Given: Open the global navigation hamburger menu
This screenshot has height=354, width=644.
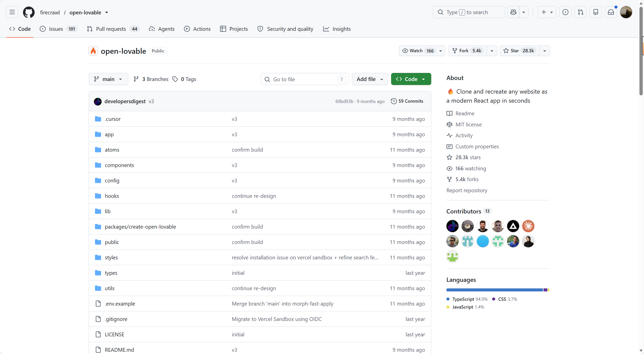Looking at the screenshot, I should pos(12,12).
